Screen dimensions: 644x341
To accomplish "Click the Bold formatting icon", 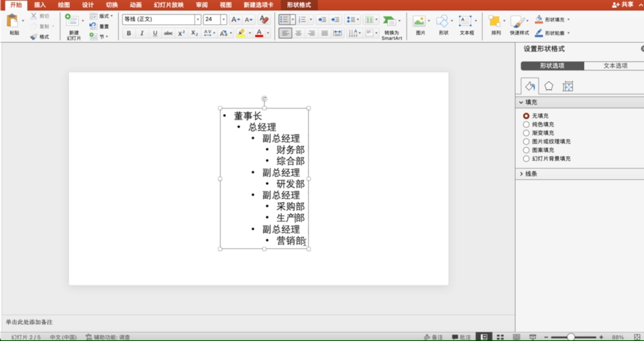I will point(129,33).
